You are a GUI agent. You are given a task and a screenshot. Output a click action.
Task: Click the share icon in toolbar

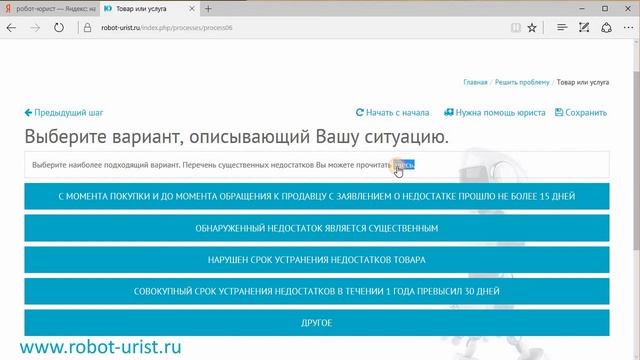tap(606, 27)
